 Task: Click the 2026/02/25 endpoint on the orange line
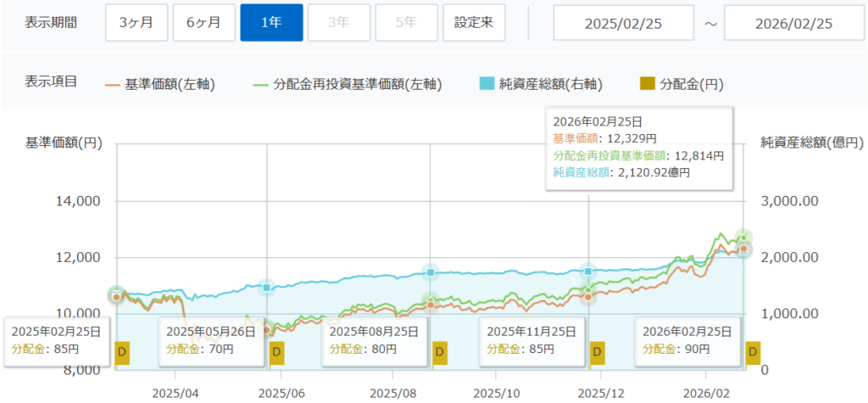pyautogui.click(x=743, y=249)
